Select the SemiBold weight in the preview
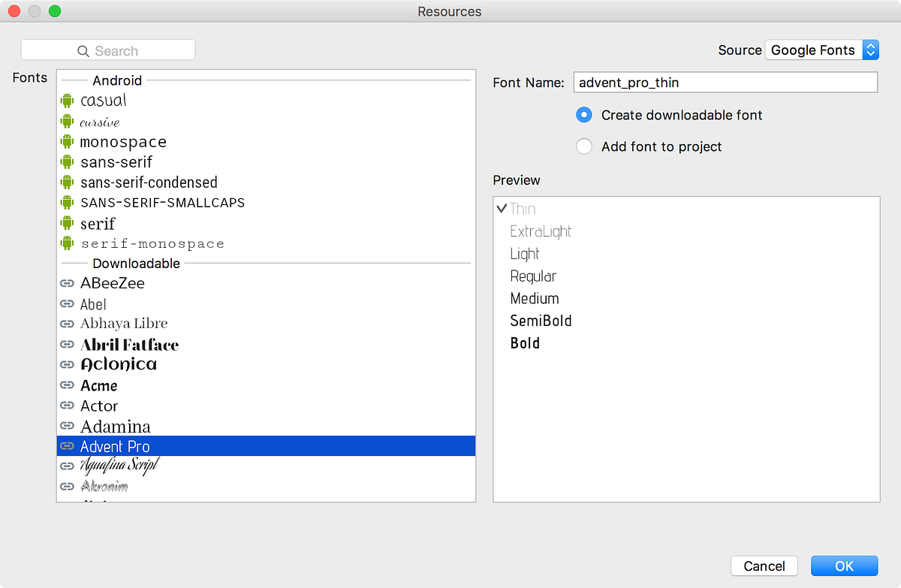The height and width of the screenshot is (588, 901). coord(541,321)
